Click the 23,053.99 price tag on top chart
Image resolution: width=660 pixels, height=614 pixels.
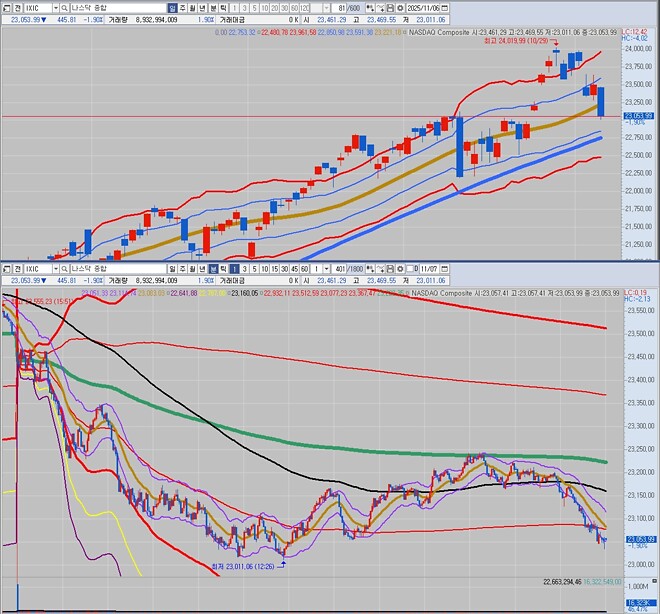click(639, 116)
